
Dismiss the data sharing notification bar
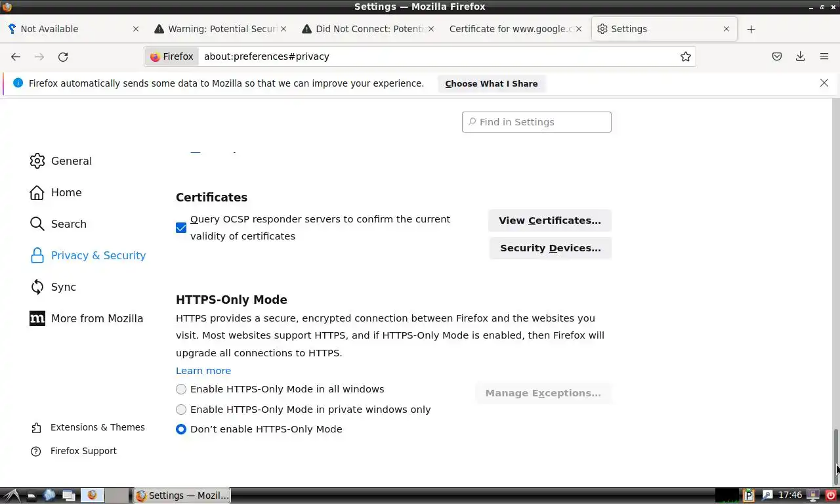pyautogui.click(x=824, y=83)
